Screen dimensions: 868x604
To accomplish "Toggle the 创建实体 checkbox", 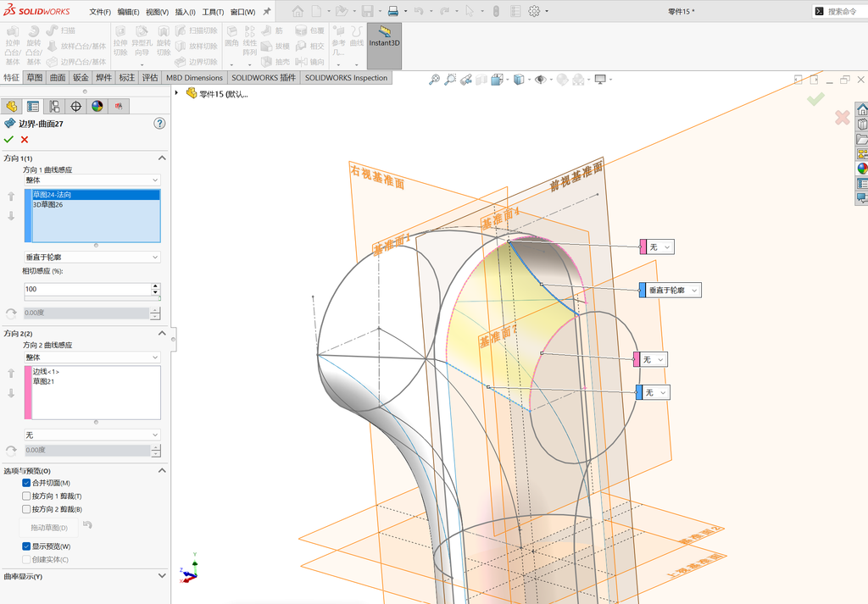I will click(26, 560).
